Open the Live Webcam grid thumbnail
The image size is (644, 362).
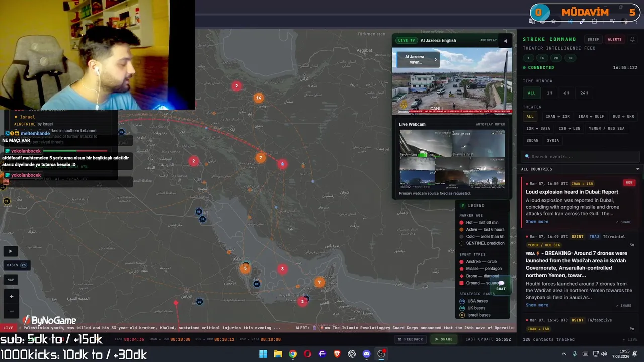pyautogui.click(x=452, y=158)
